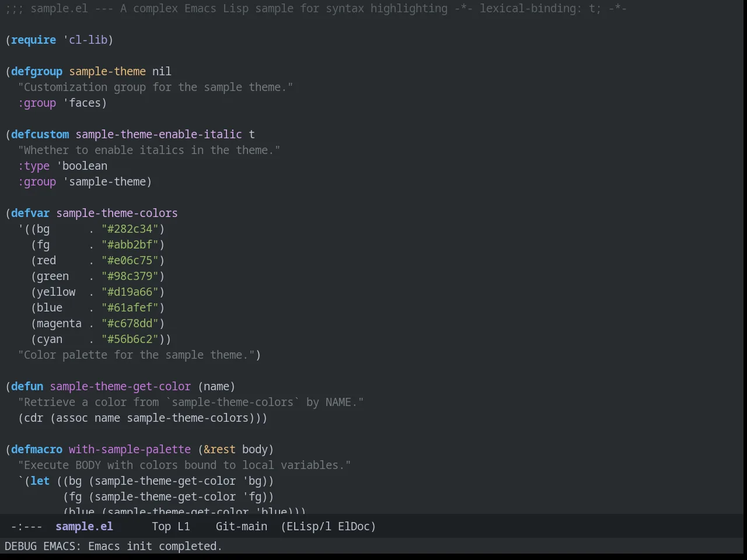Click the Top position indicator in mode line
The height and width of the screenshot is (560, 747).
[161, 526]
